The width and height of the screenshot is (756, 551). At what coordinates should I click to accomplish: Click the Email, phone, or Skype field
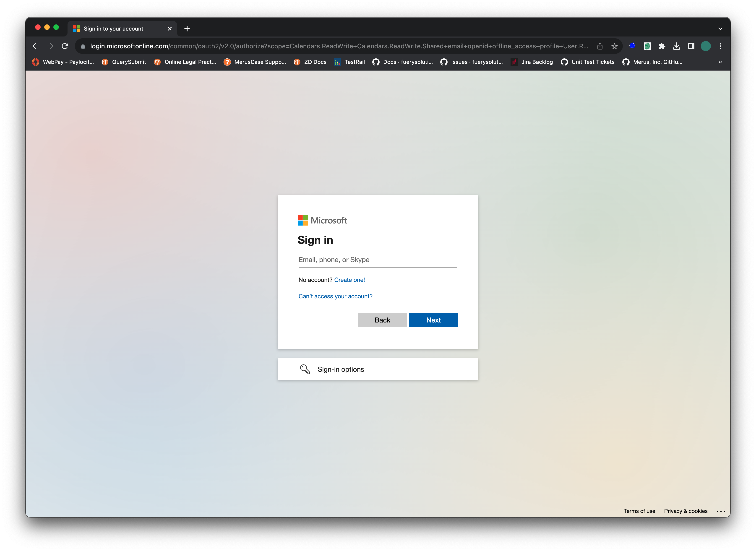pyautogui.click(x=378, y=260)
